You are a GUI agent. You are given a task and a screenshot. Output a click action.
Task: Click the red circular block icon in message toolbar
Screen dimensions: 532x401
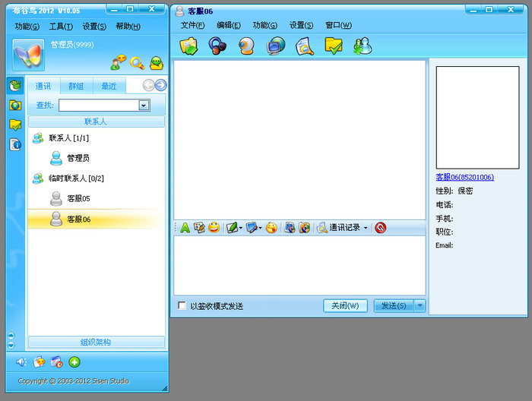tap(380, 228)
